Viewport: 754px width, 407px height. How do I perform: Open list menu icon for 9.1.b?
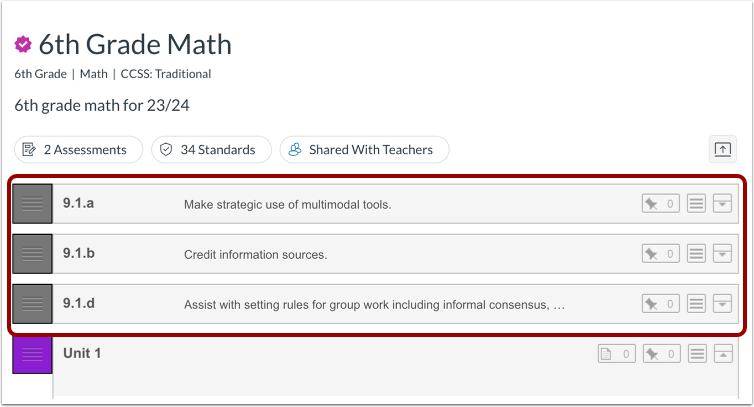[697, 254]
